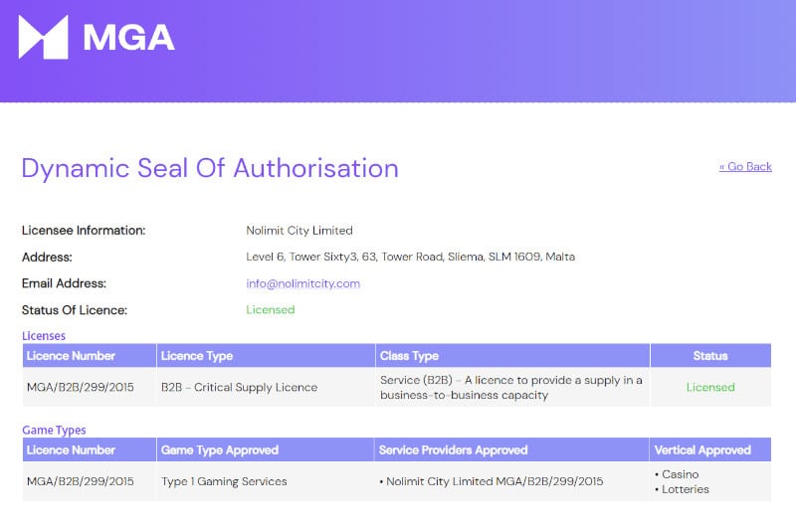Click the green Licensed value beside Status Of Licence

(271, 309)
